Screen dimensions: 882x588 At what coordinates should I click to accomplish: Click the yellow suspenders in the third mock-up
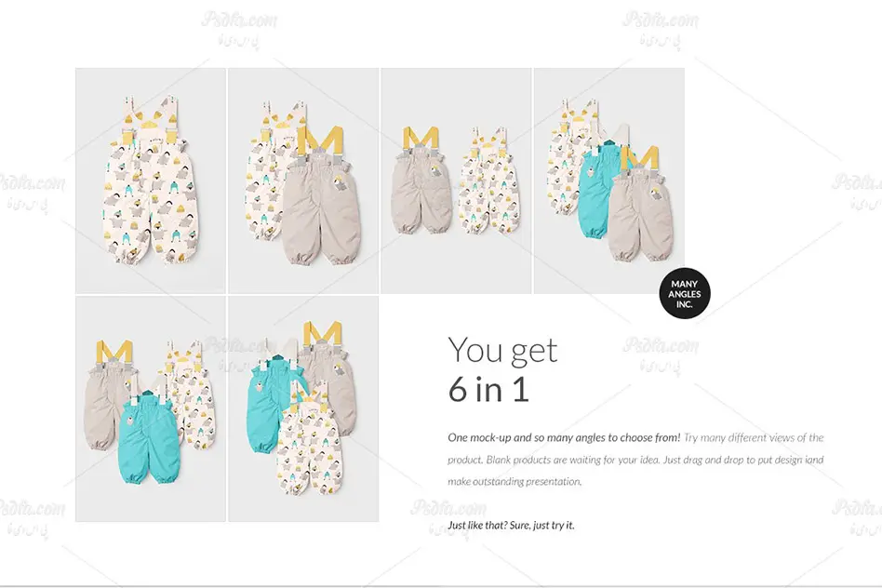(421, 139)
